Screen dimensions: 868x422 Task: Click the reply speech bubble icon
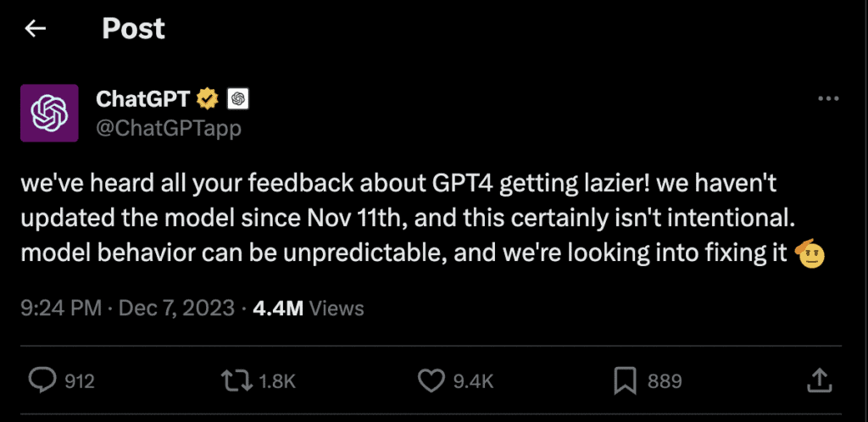click(42, 380)
